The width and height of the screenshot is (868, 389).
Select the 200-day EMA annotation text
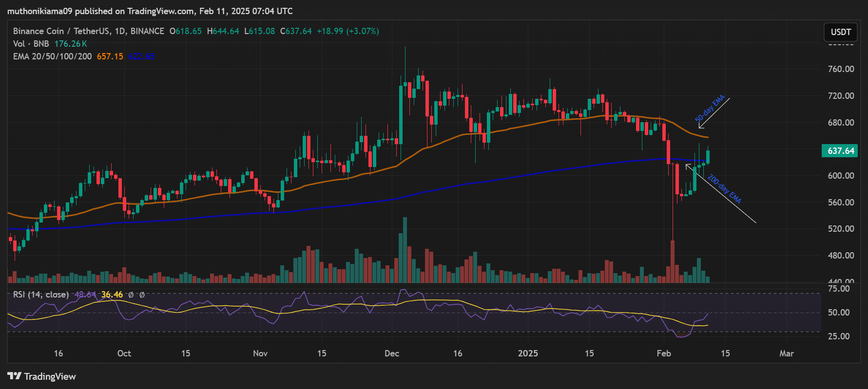point(724,189)
